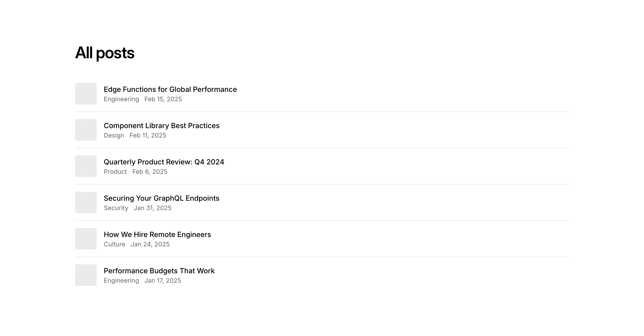Screen dimensions: 644x336
Task: Read "Component Library Best Practices" article
Action: tap(161, 126)
